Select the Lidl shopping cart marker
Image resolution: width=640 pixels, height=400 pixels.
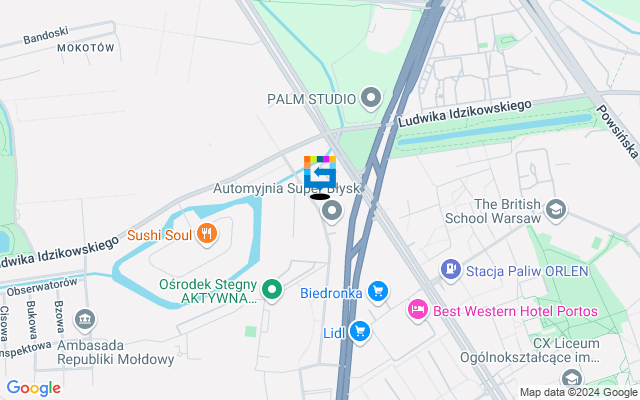pyautogui.click(x=360, y=332)
